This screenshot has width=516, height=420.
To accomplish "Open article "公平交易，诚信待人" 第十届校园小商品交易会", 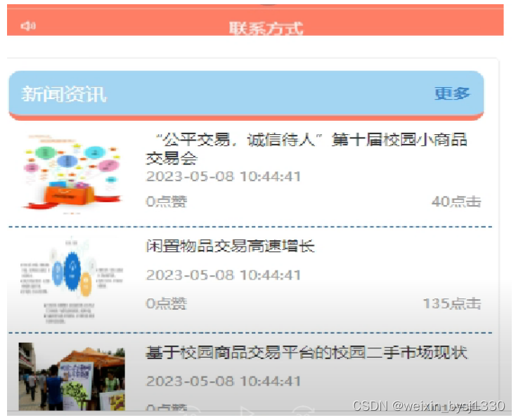I will pos(307,149).
